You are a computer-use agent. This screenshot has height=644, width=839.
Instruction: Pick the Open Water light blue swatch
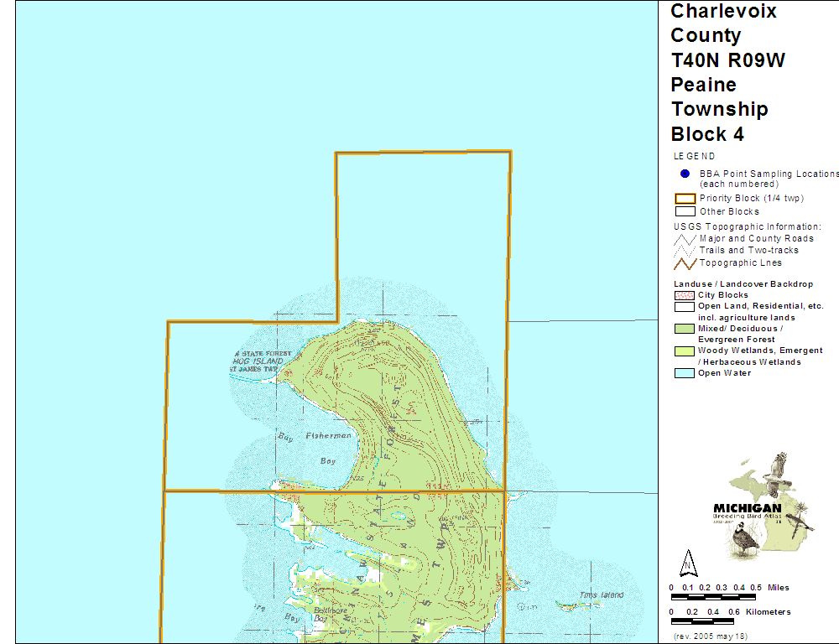point(685,373)
